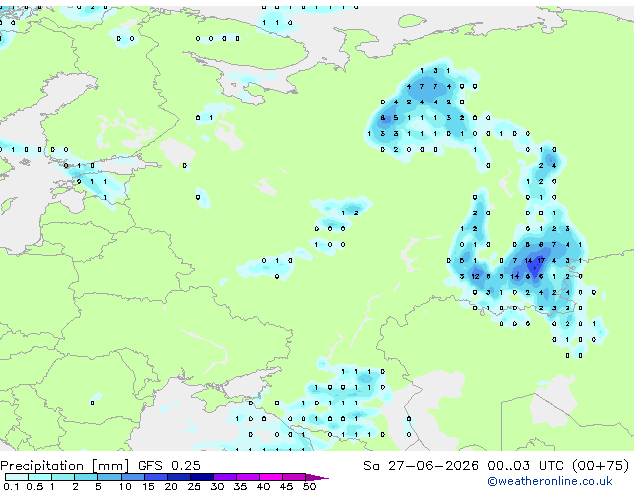Choose the 25–30 mm dark navy legend box
The image size is (634, 490).
pos(201,477)
